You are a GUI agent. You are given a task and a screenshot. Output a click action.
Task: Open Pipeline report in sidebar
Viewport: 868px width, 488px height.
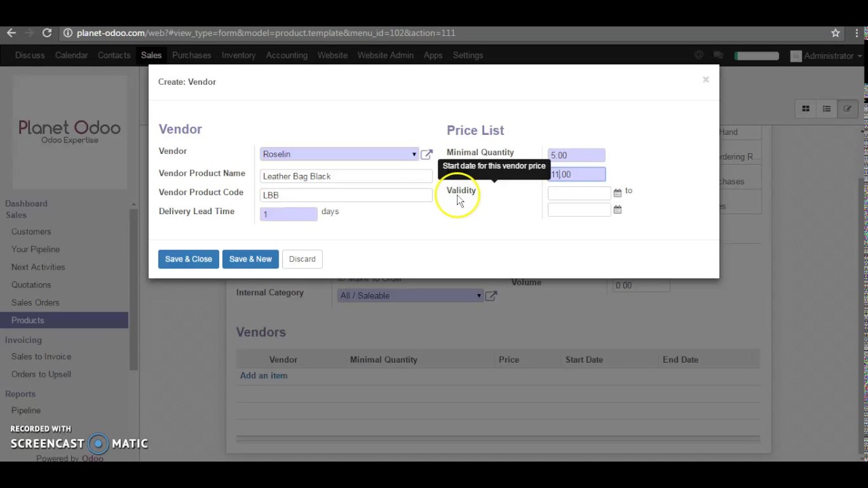pyautogui.click(x=26, y=411)
